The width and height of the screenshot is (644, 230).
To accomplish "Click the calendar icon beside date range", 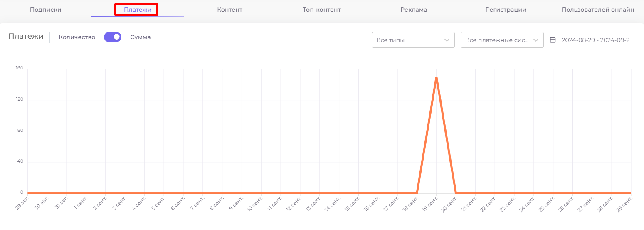I will [x=553, y=40].
